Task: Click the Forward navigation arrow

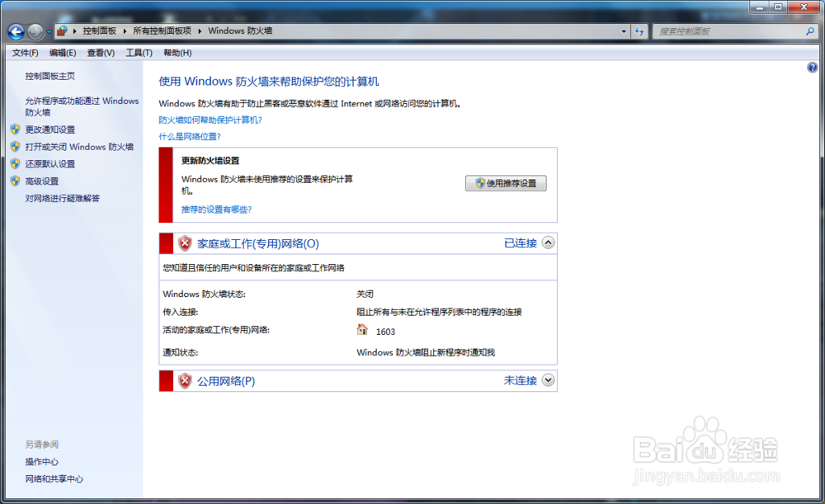Action: 35,32
